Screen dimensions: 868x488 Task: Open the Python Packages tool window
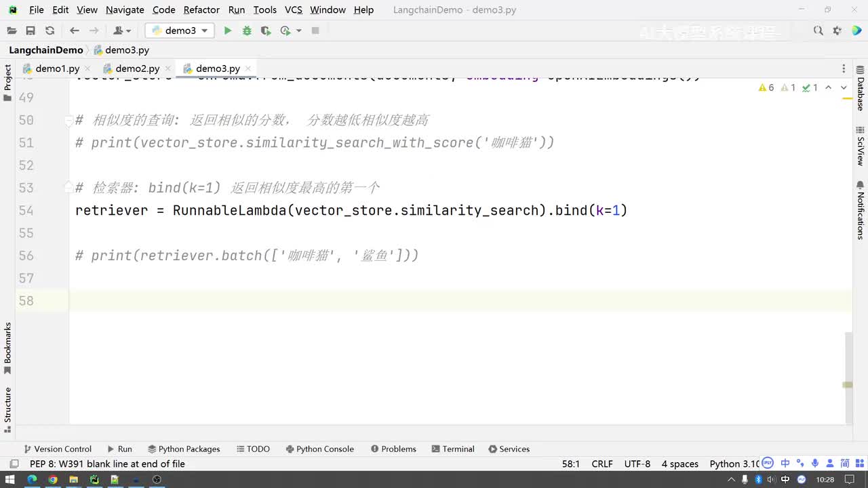coord(184,449)
